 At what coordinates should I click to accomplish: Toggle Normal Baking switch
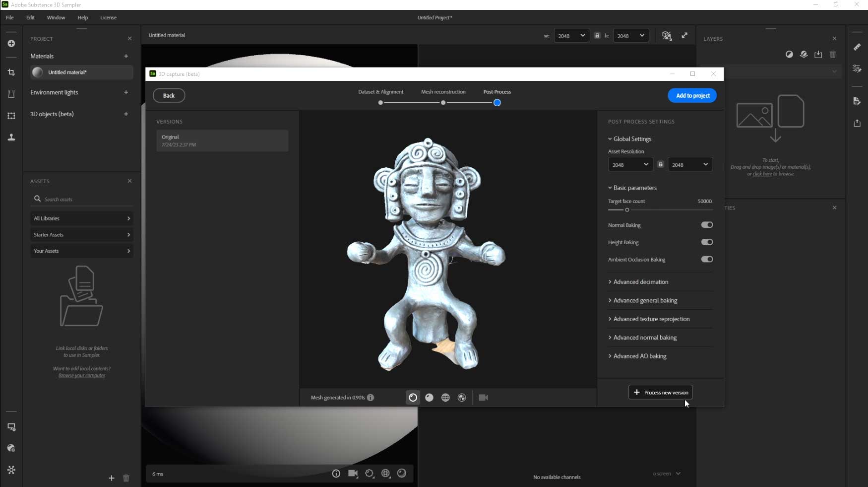click(x=707, y=225)
